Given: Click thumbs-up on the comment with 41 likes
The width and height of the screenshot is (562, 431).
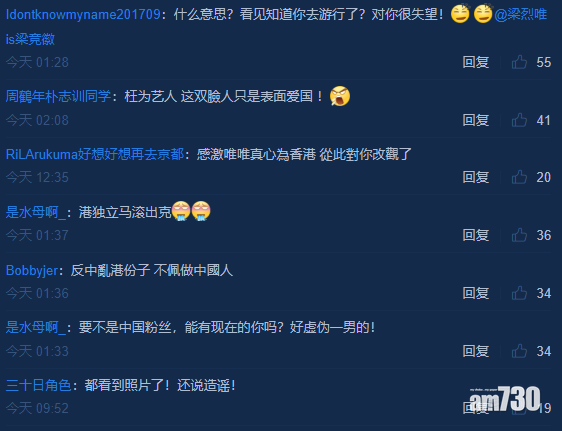Looking at the screenshot, I should [x=519, y=120].
